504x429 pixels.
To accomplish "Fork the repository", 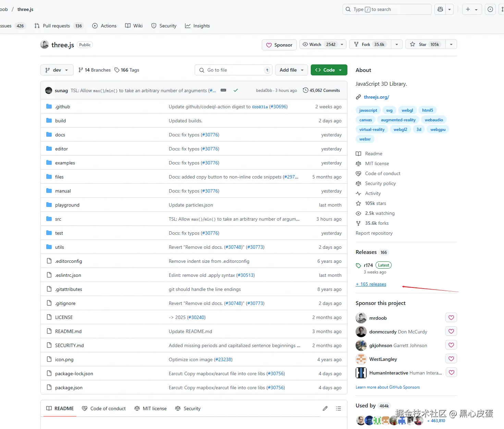I will coord(370,45).
